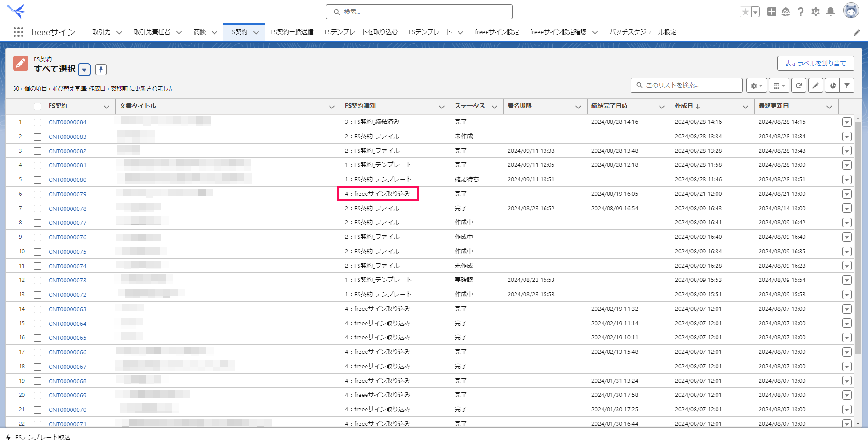Expand the FSテンプレート tab menu chevron
This screenshot has height=446, width=868.
point(460,32)
